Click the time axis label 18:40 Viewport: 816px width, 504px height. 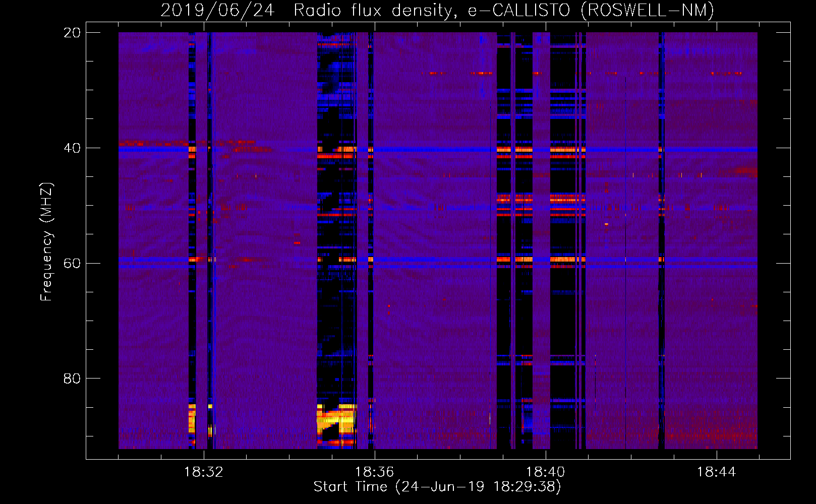[545, 472]
